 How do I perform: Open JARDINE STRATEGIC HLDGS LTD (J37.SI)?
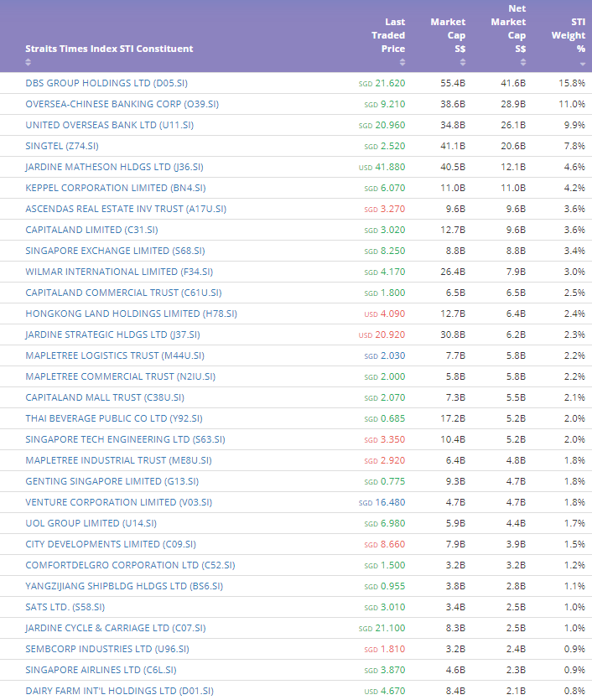tap(112, 334)
